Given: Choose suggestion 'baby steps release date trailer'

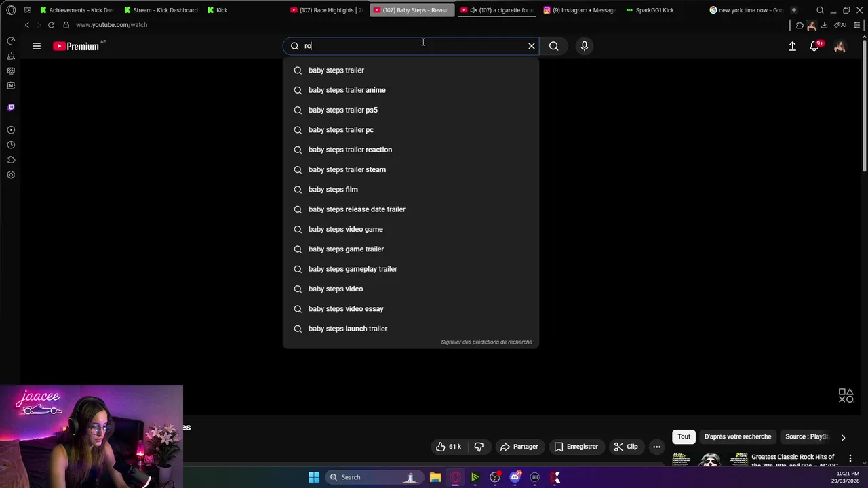Looking at the screenshot, I should [x=411, y=209].
